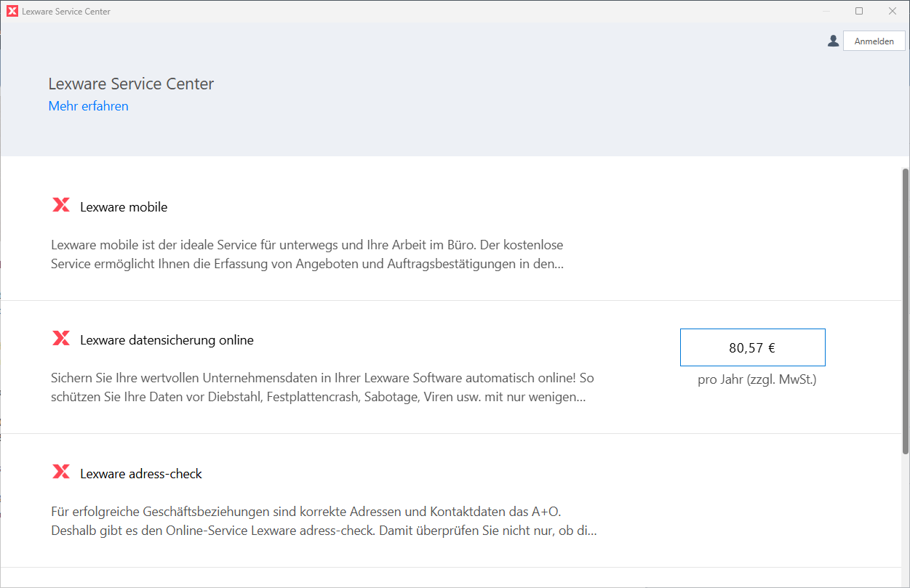910x588 pixels.
Task: Open the Mehr erfahren link
Action: click(89, 106)
